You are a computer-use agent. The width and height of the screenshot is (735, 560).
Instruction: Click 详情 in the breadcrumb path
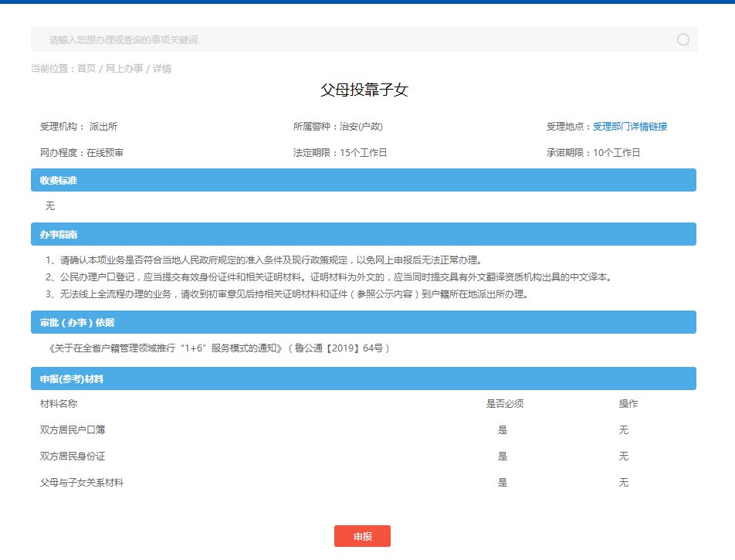[162, 69]
